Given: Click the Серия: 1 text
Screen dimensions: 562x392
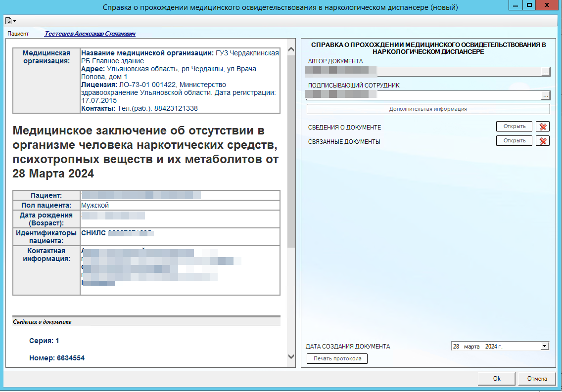Looking at the screenshot, I should coord(44,341).
